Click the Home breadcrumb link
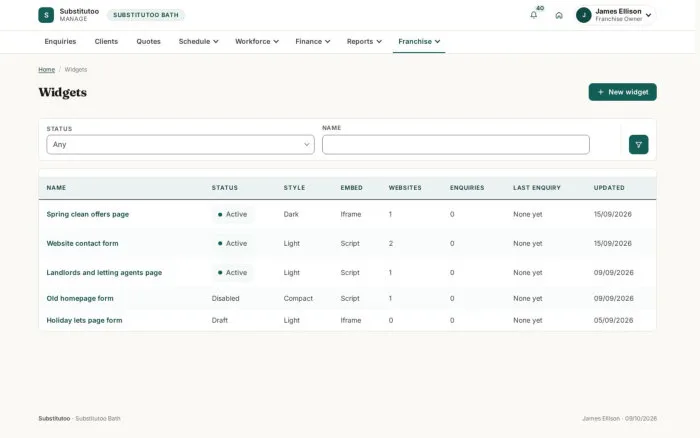 pyautogui.click(x=46, y=70)
